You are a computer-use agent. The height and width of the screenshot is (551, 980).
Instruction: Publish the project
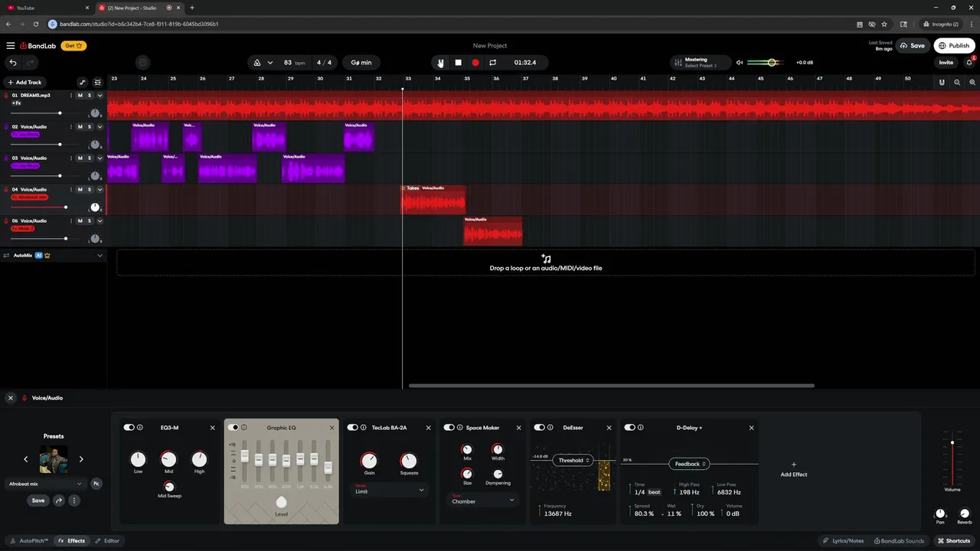pyautogui.click(x=954, y=46)
